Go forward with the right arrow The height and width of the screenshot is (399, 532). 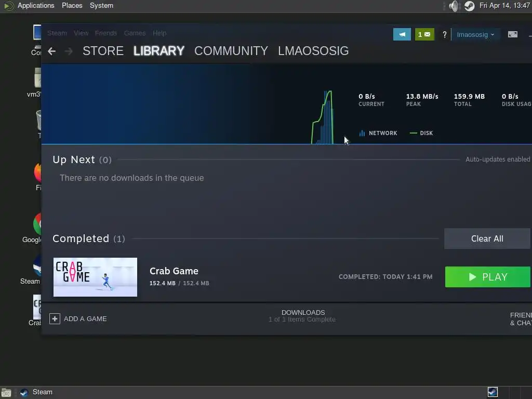click(x=69, y=51)
